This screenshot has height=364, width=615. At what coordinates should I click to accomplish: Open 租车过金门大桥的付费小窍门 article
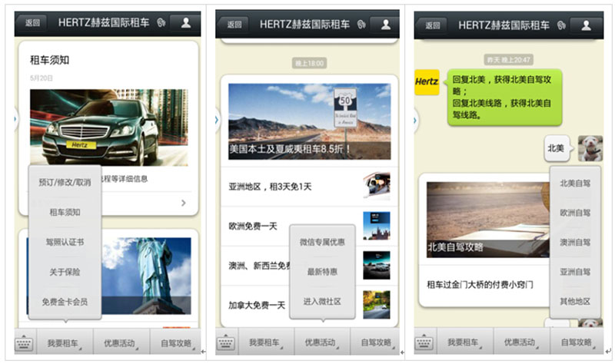(485, 285)
